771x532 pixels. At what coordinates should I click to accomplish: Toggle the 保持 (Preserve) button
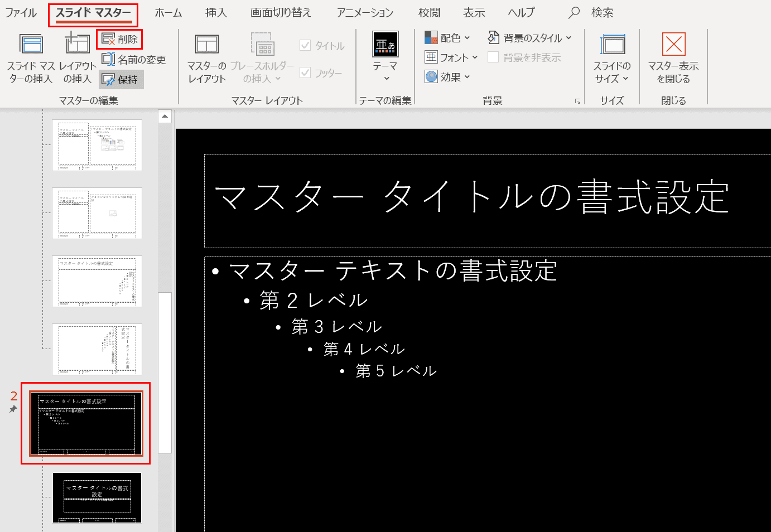point(122,80)
